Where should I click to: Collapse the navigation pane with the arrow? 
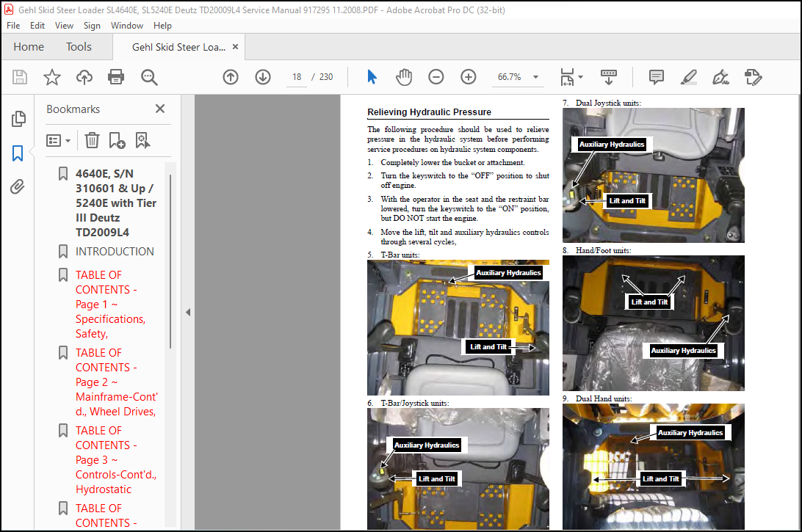(188, 313)
